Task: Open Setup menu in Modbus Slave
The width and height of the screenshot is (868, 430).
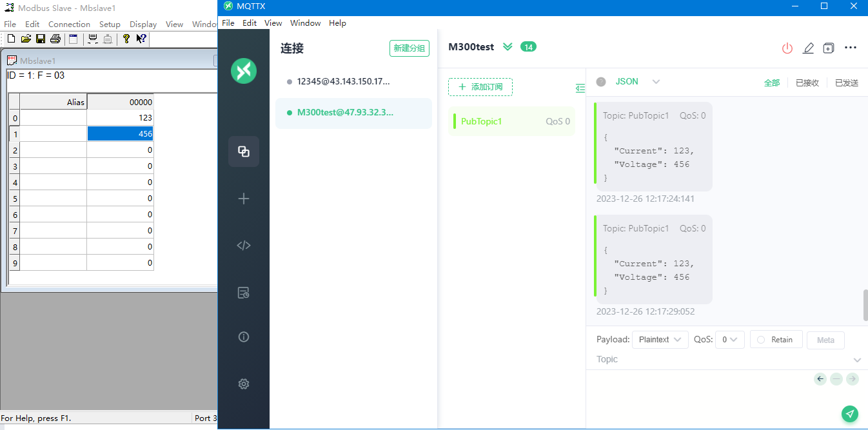Action: pos(110,24)
